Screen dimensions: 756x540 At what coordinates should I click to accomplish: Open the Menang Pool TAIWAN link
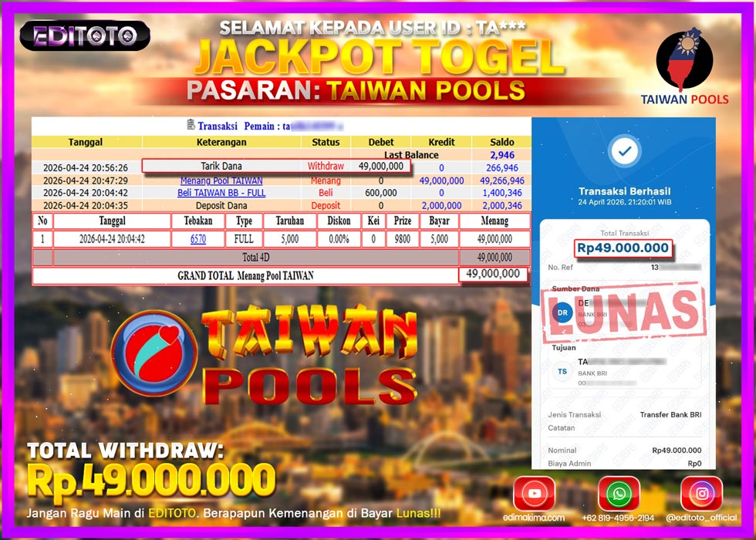click(x=221, y=181)
